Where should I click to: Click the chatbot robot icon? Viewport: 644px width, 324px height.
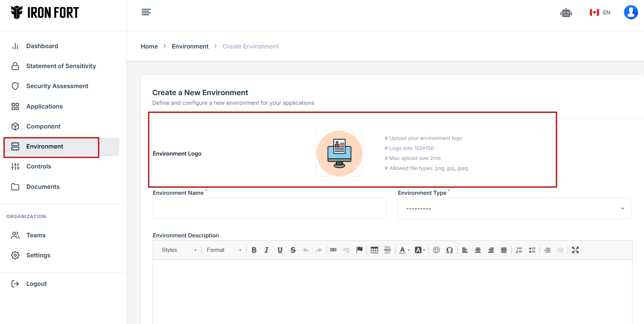[566, 13]
